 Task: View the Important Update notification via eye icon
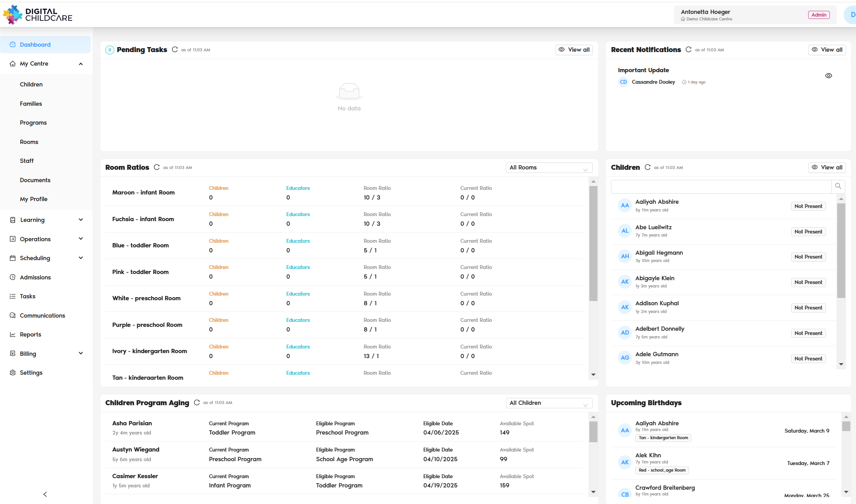[x=829, y=76]
